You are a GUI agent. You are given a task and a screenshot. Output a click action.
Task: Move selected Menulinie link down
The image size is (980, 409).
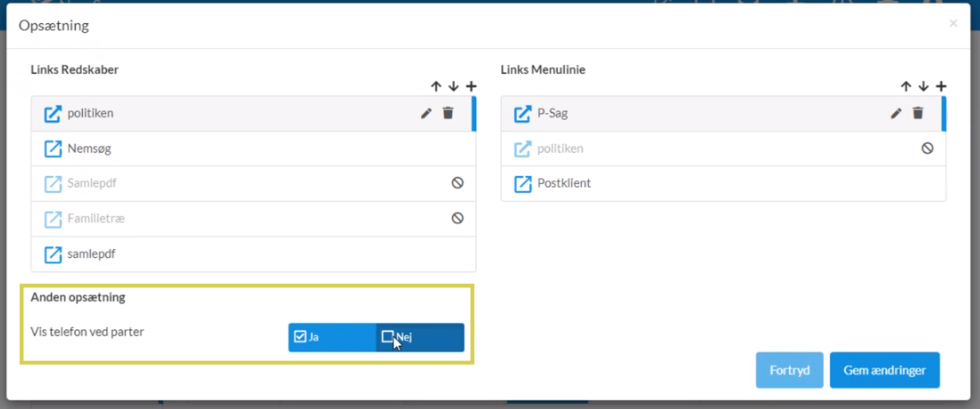click(923, 86)
